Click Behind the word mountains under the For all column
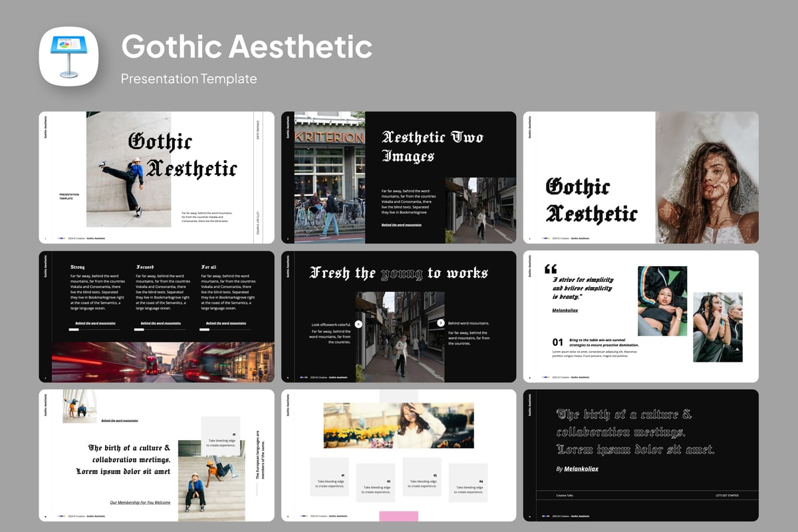Image resolution: width=798 pixels, height=532 pixels. (x=225, y=323)
